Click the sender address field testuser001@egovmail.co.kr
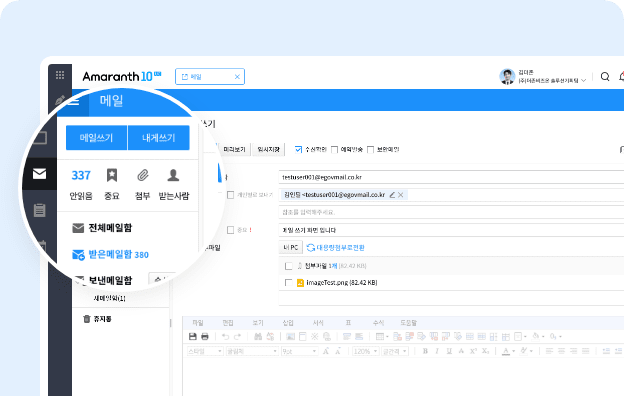The height and width of the screenshot is (396, 624). coord(451,177)
